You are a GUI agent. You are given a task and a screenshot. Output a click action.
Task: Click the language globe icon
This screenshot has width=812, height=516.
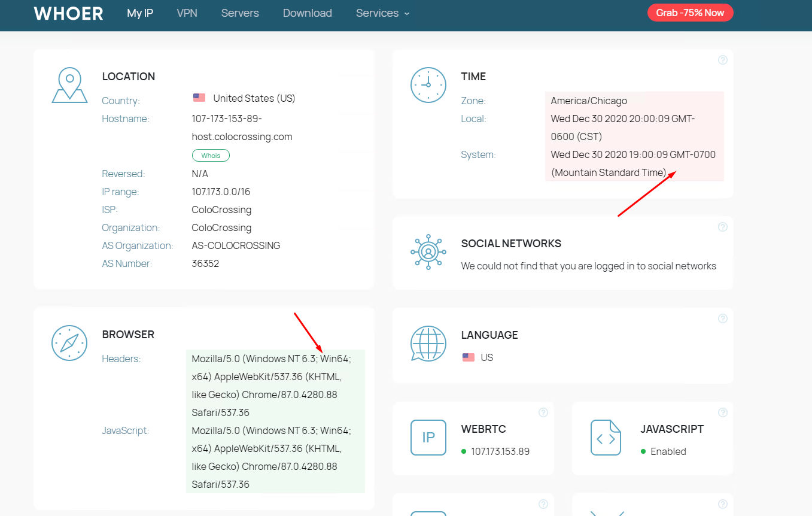(428, 344)
